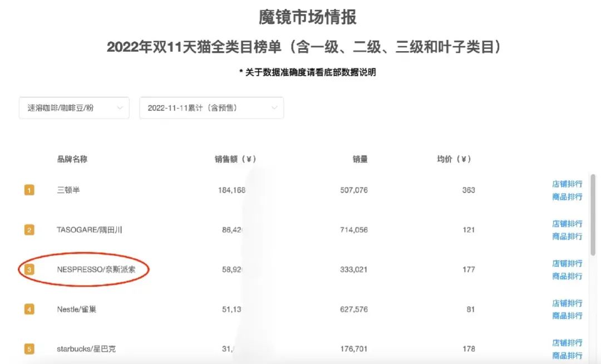Open 商品排行 for starbucks/星巴克

click(x=567, y=355)
